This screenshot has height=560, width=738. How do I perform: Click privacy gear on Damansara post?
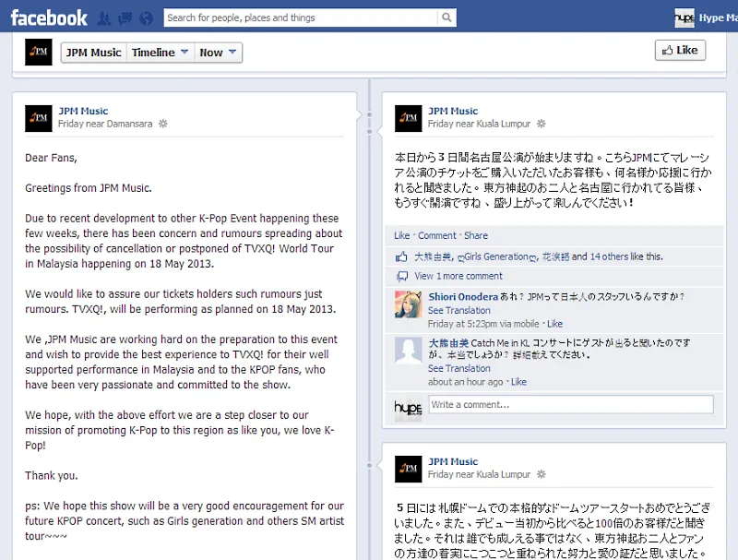(163, 124)
